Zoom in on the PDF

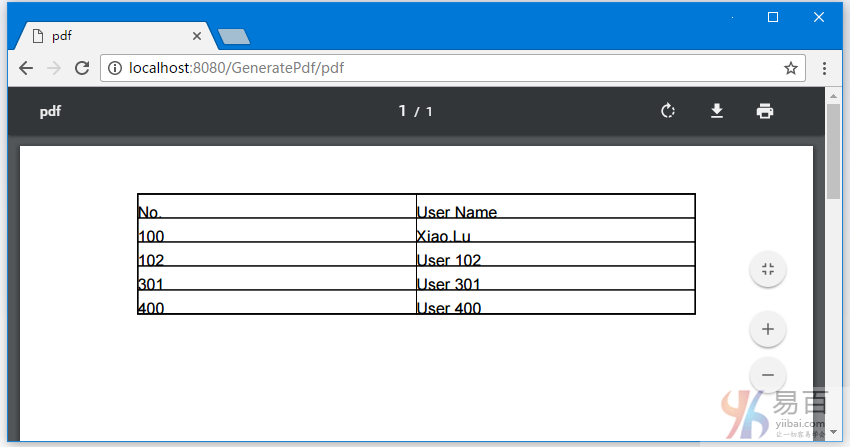coord(768,329)
